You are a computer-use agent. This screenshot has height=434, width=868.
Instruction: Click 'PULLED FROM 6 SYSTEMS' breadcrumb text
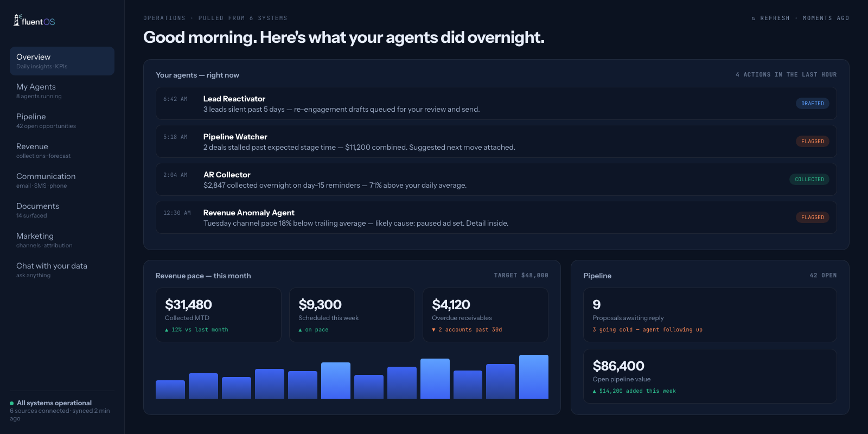(242, 18)
